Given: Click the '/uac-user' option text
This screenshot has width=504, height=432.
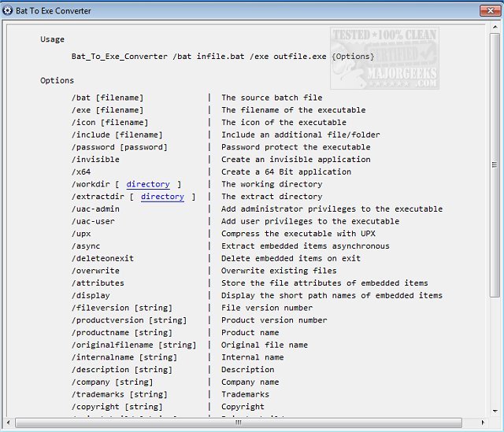Looking at the screenshot, I should coord(93,221).
